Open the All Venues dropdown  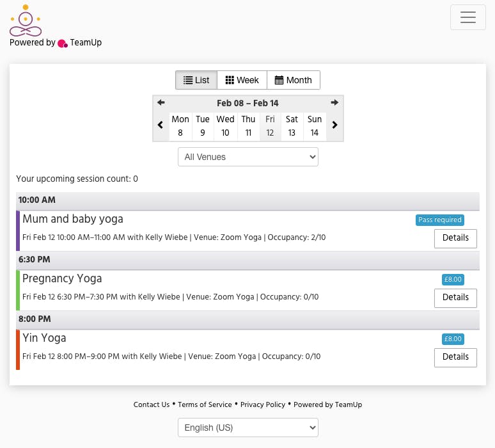point(247,157)
